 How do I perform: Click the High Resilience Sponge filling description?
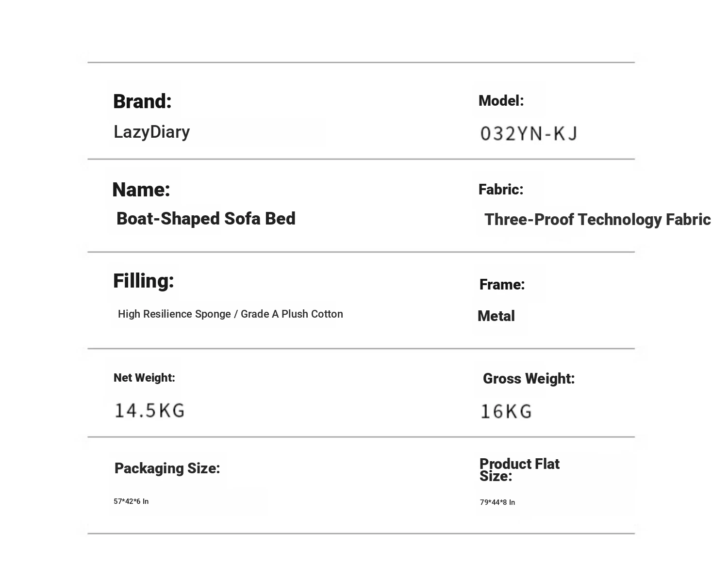230,314
